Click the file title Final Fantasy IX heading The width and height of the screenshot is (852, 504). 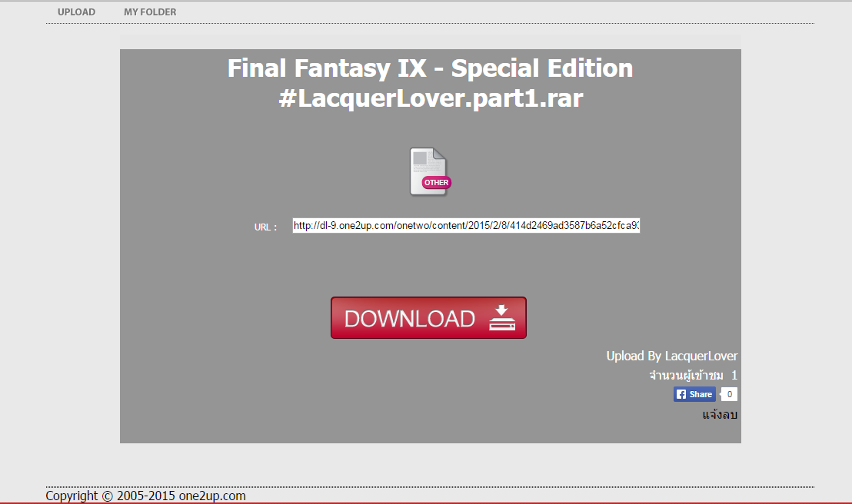(x=431, y=83)
